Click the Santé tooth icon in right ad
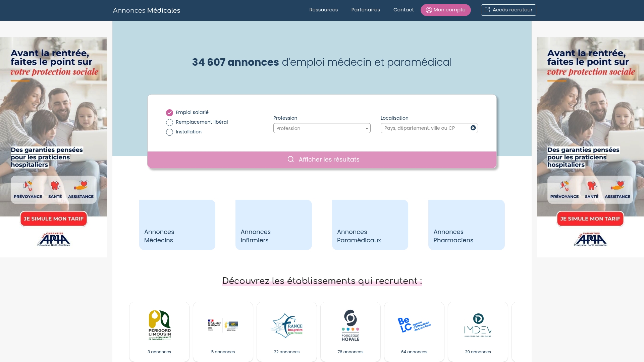 [x=592, y=185]
